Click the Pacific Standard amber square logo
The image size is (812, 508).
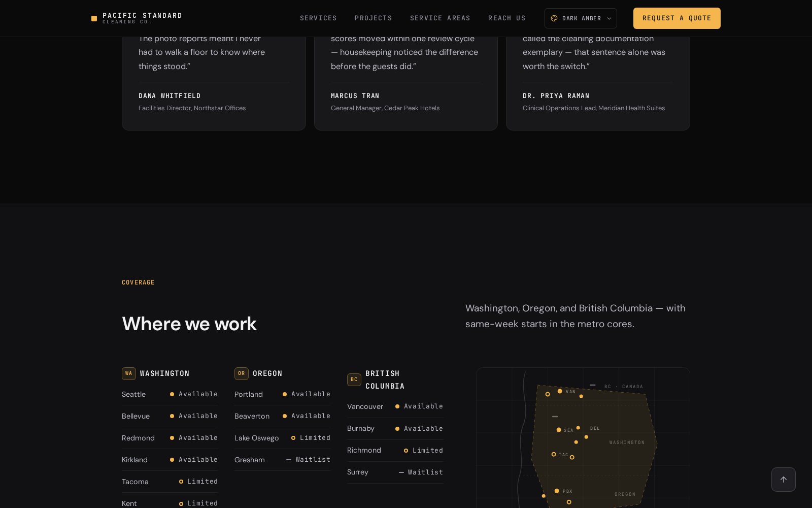point(94,18)
